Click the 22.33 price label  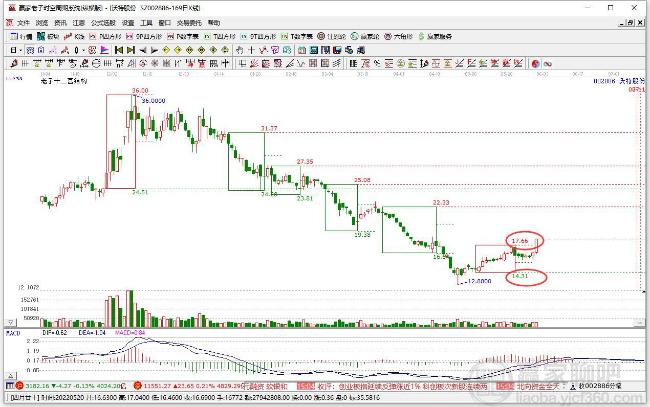pyautogui.click(x=441, y=202)
